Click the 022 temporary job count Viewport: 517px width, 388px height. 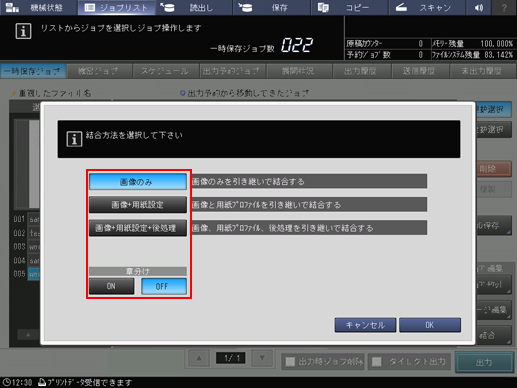297,45
